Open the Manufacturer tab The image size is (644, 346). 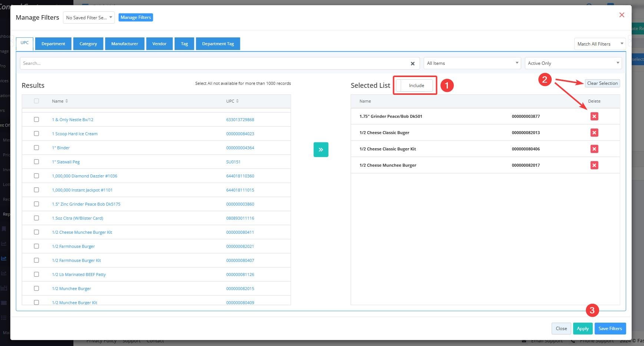(125, 44)
